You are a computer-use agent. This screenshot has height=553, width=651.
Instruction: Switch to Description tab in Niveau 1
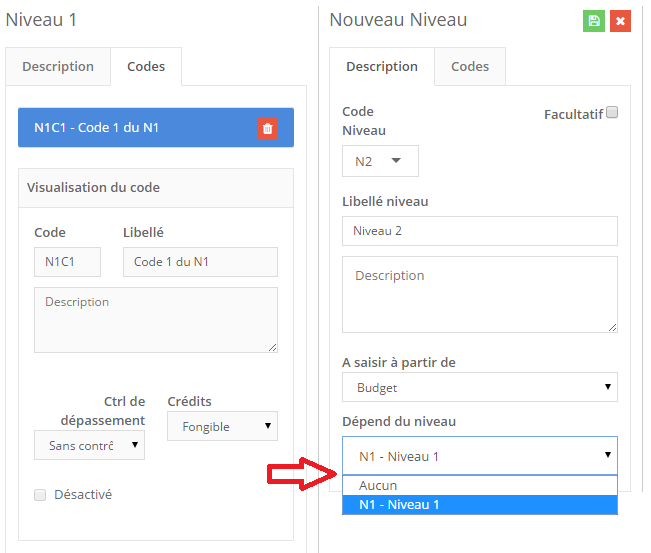(x=58, y=67)
